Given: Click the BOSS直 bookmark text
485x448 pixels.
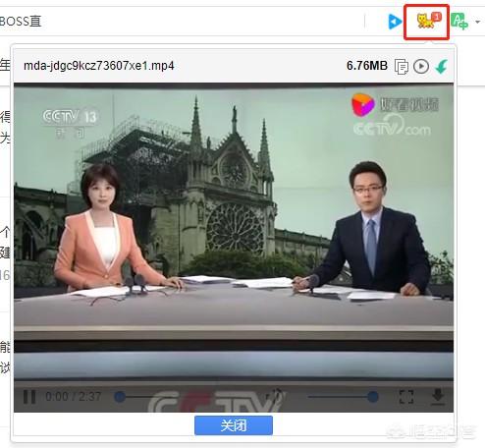Looking at the screenshot, I should click(x=21, y=22).
